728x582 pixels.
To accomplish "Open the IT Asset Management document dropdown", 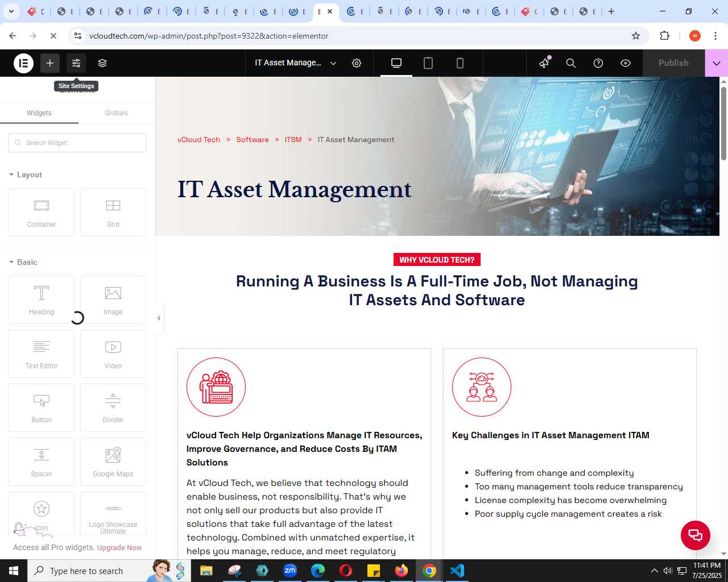I will pos(296,63).
